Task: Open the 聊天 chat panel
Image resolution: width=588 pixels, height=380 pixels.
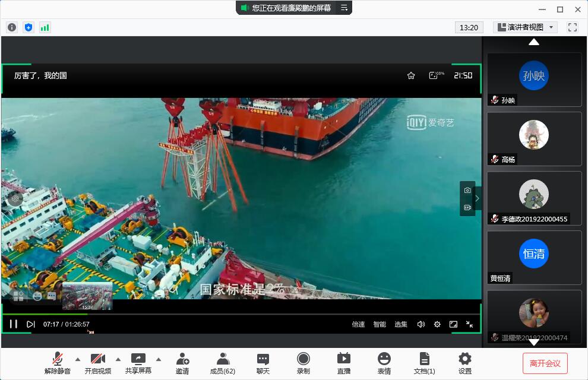Action: coord(263,363)
